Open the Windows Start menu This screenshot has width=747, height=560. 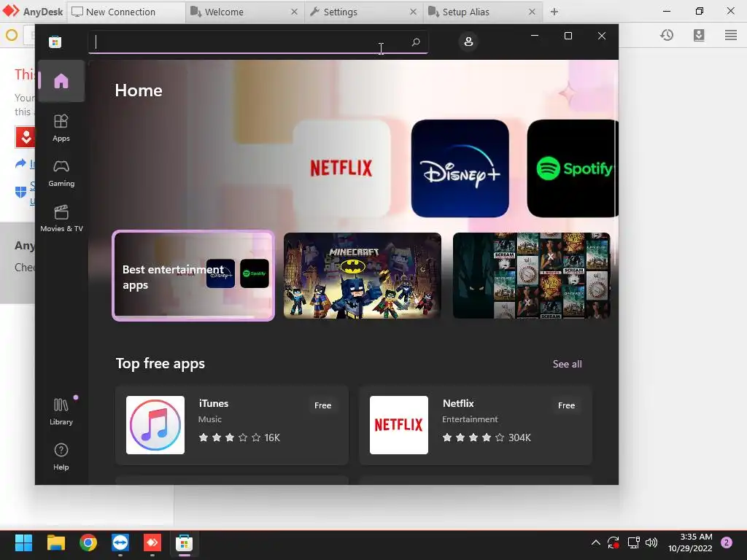23,542
